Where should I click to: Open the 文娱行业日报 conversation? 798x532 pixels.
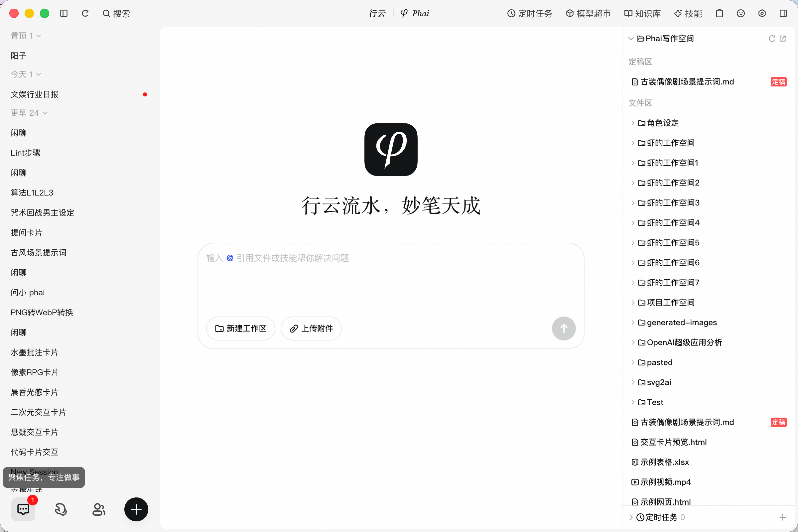pyautogui.click(x=80, y=94)
